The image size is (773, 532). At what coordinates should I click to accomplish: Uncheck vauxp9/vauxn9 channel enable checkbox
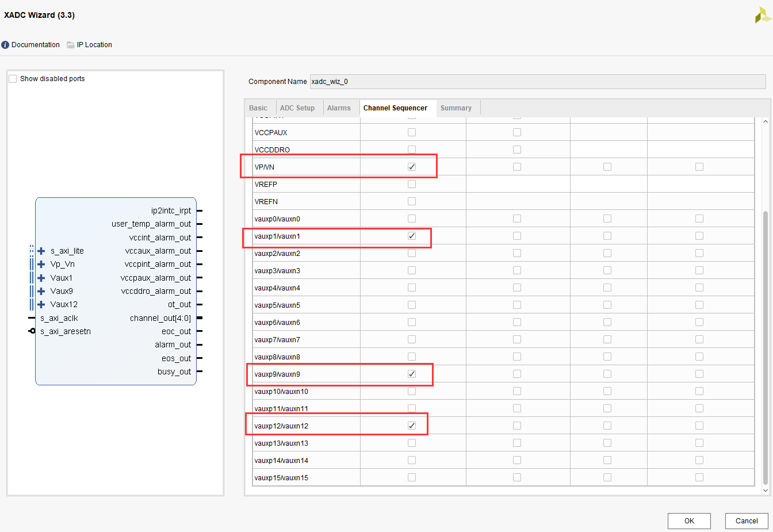click(412, 374)
